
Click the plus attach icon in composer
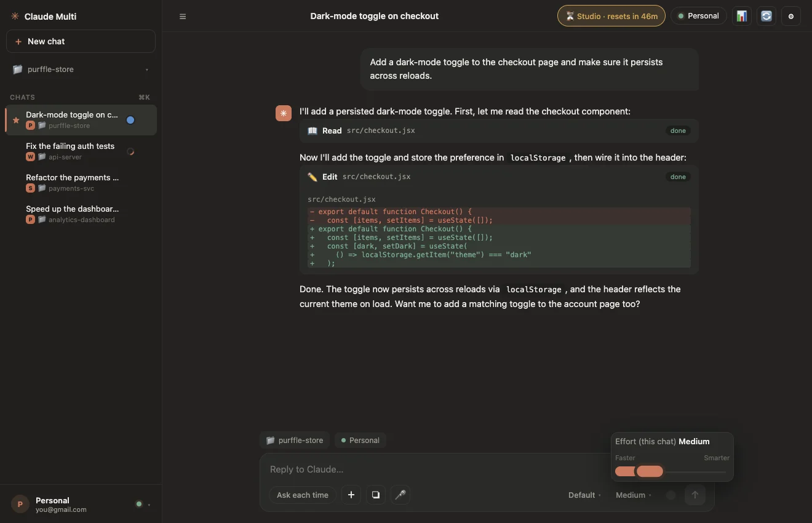tap(351, 495)
